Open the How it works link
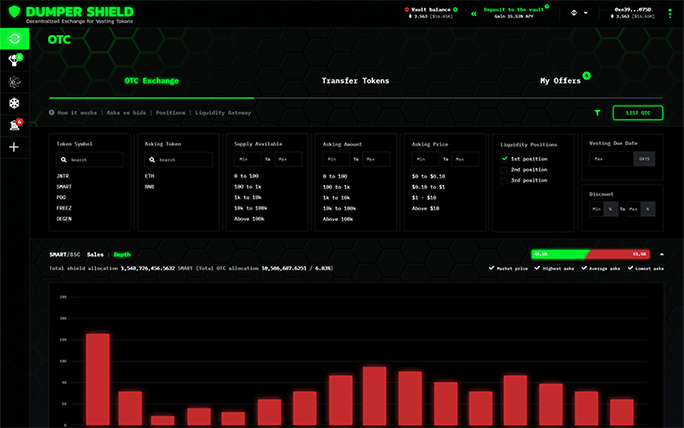This screenshot has width=684, height=428. point(77,113)
